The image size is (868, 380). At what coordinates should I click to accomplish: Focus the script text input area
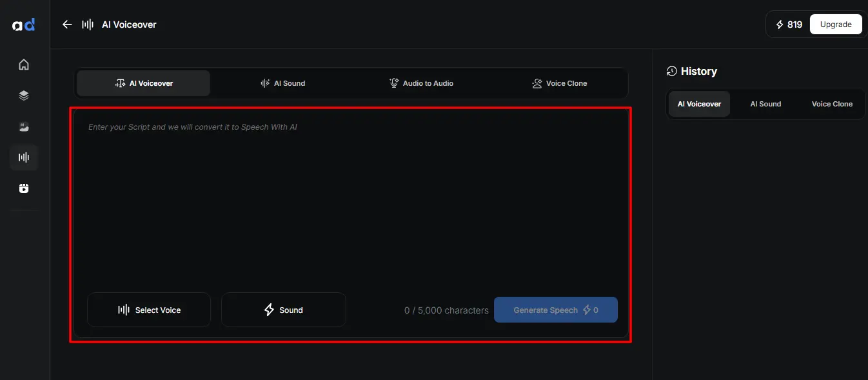pyautogui.click(x=351, y=201)
